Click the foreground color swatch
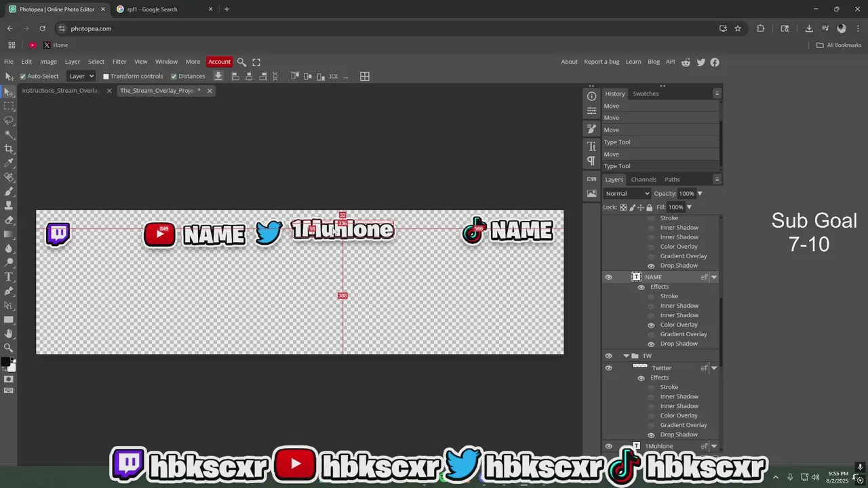 pyautogui.click(x=6, y=362)
